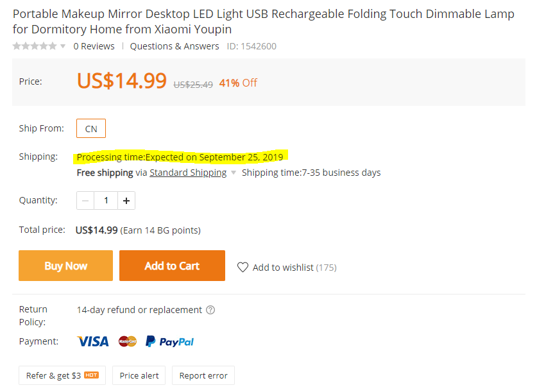This screenshot has height=392, width=537.
Task: Click the wishlist heart icon
Action: click(243, 267)
